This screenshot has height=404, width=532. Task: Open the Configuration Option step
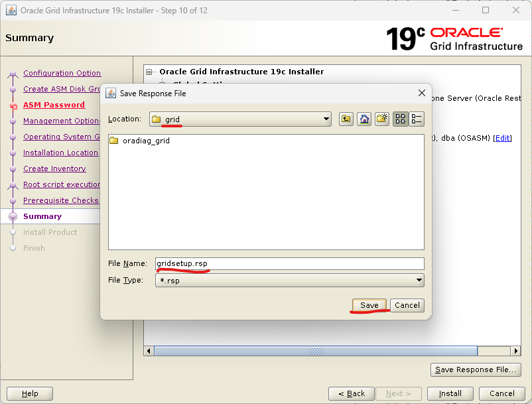[62, 73]
